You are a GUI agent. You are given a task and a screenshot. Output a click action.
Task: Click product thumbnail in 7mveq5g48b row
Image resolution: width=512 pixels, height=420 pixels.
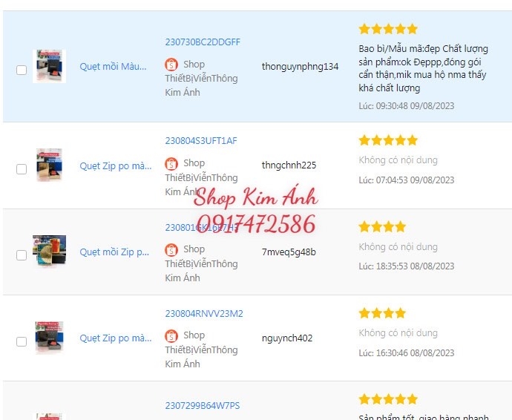[x=49, y=251]
